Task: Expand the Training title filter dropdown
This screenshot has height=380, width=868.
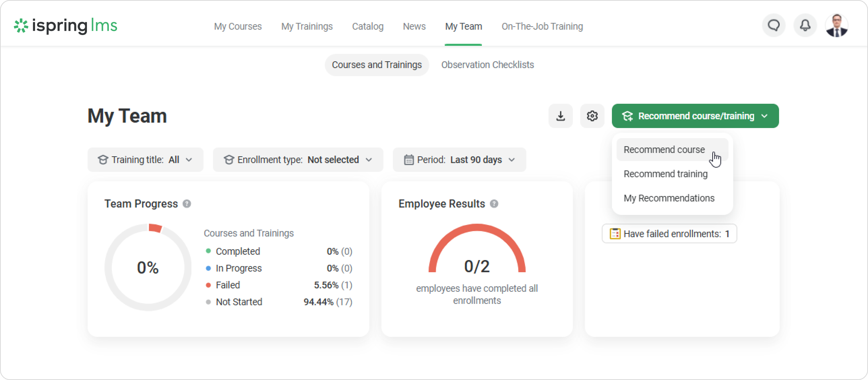Action: (145, 160)
